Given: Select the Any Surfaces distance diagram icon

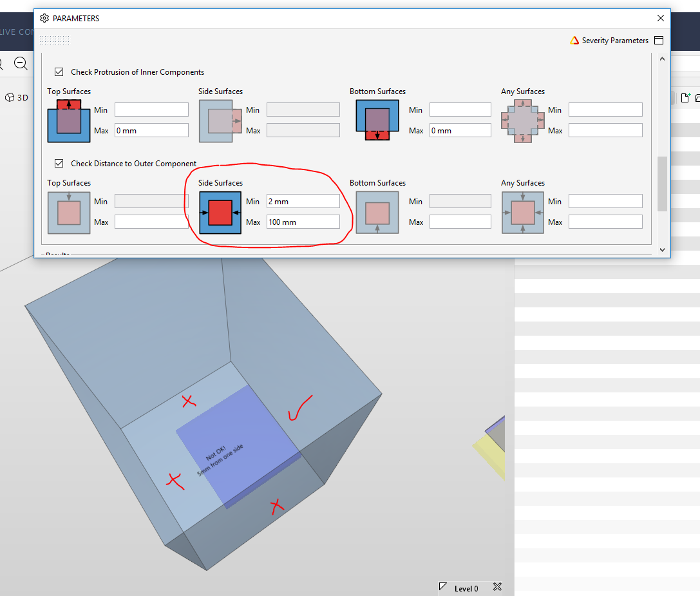Looking at the screenshot, I should click(x=523, y=213).
